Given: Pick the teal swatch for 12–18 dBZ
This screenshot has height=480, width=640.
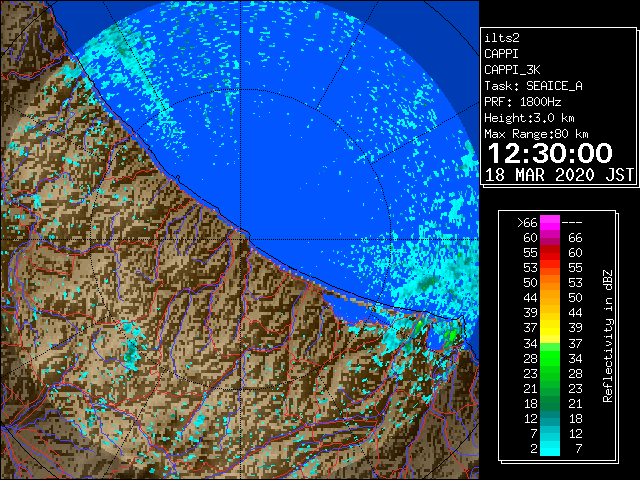Looking at the screenshot, I should pos(550,418).
